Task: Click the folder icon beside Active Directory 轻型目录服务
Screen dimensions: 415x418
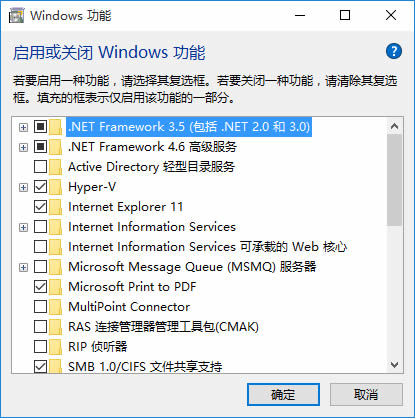Action: [x=55, y=167]
